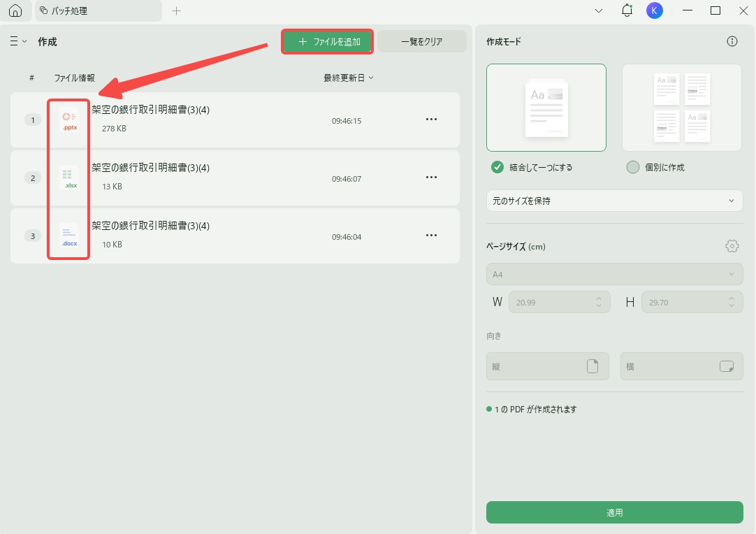Select the 結合して一つにする mode
The height and width of the screenshot is (534, 756).
tap(498, 167)
